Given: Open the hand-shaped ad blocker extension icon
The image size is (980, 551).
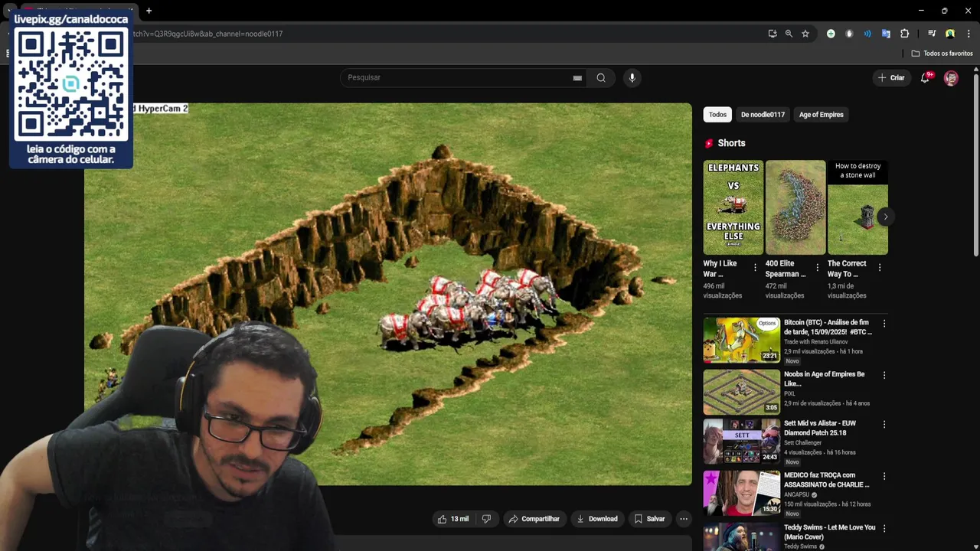Looking at the screenshot, I should coord(849,34).
